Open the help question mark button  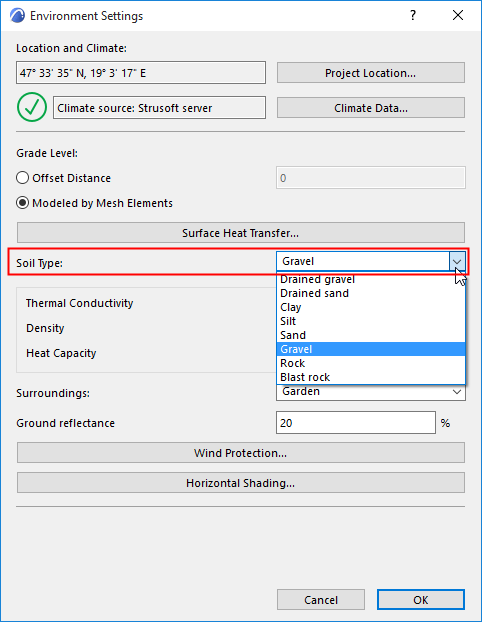(413, 15)
